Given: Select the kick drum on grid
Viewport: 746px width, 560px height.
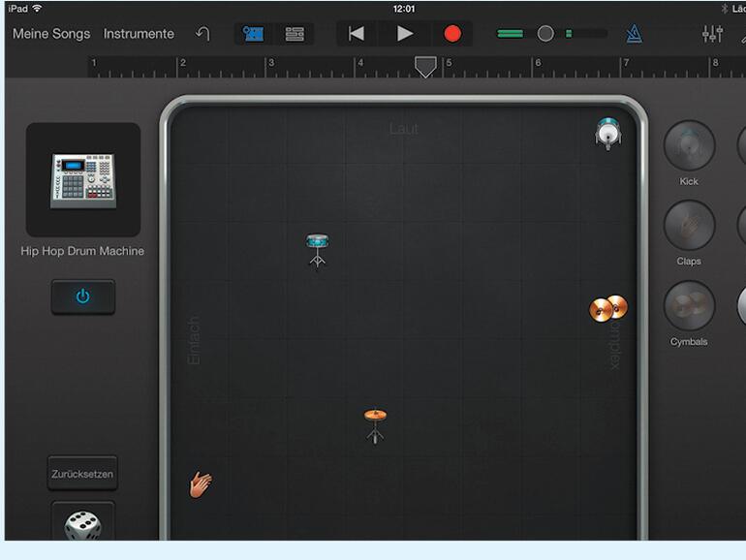Looking at the screenshot, I should point(608,134).
